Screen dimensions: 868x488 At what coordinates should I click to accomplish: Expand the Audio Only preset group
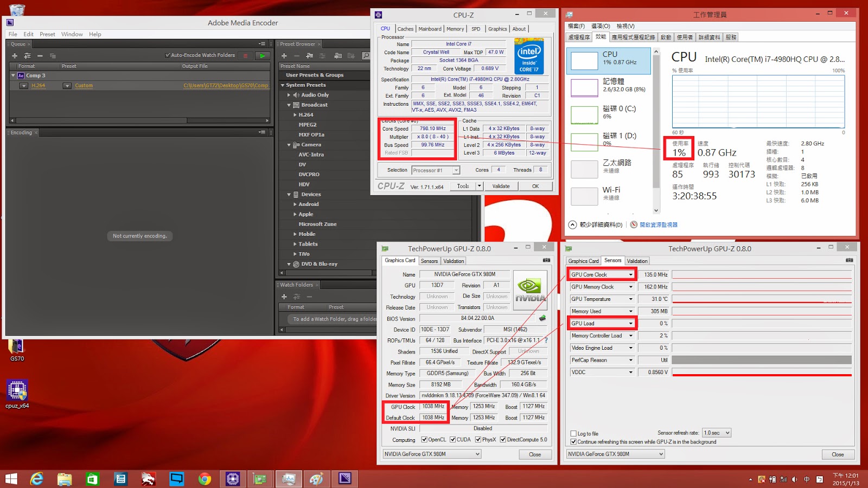tap(289, 95)
